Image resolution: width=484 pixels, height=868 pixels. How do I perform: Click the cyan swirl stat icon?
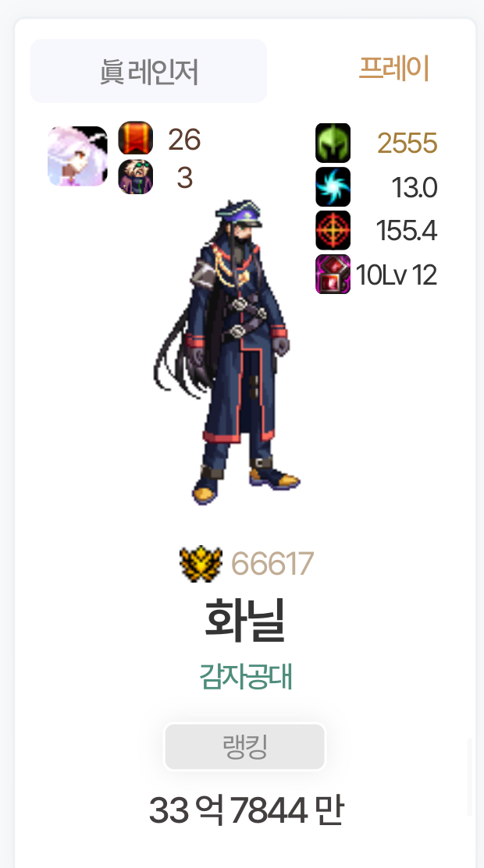(x=333, y=187)
